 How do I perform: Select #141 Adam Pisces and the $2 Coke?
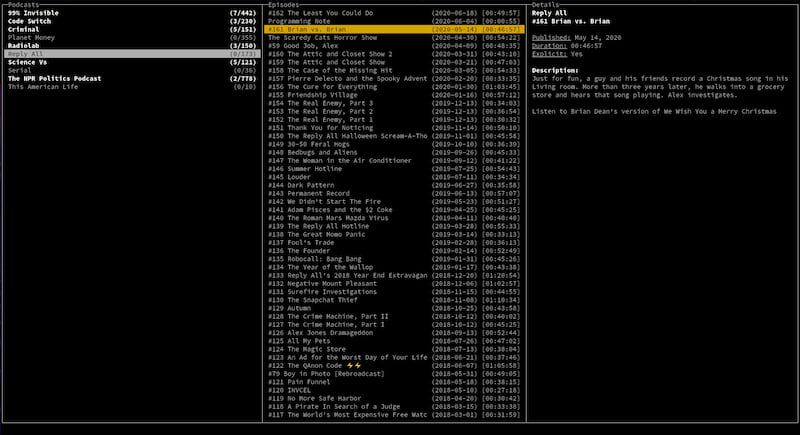(x=394, y=210)
